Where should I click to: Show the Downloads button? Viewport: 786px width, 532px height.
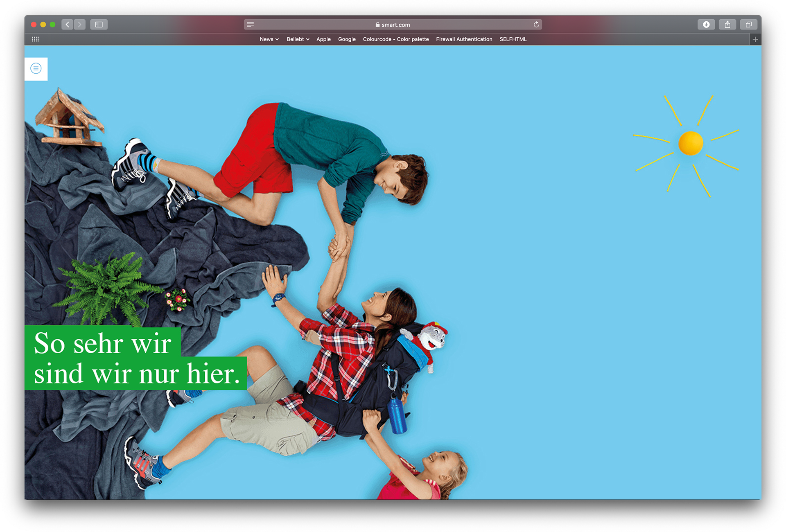coord(706,25)
